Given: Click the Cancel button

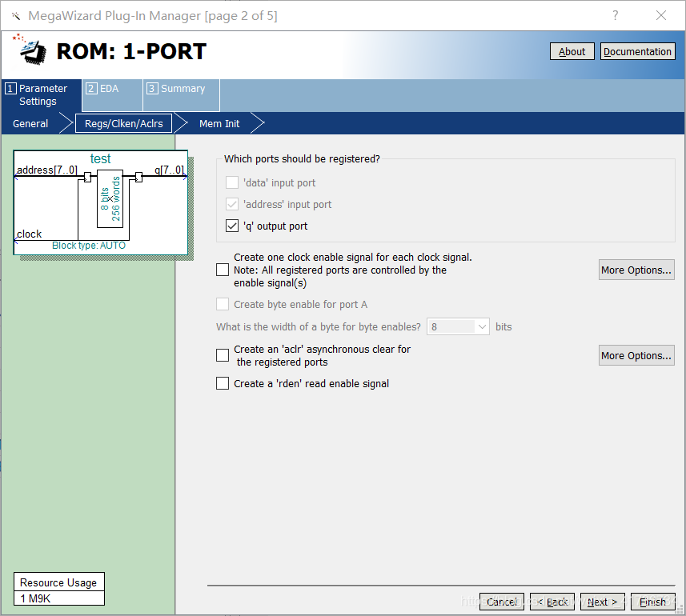Looking at the screenshot, I should tap(502, 602).
